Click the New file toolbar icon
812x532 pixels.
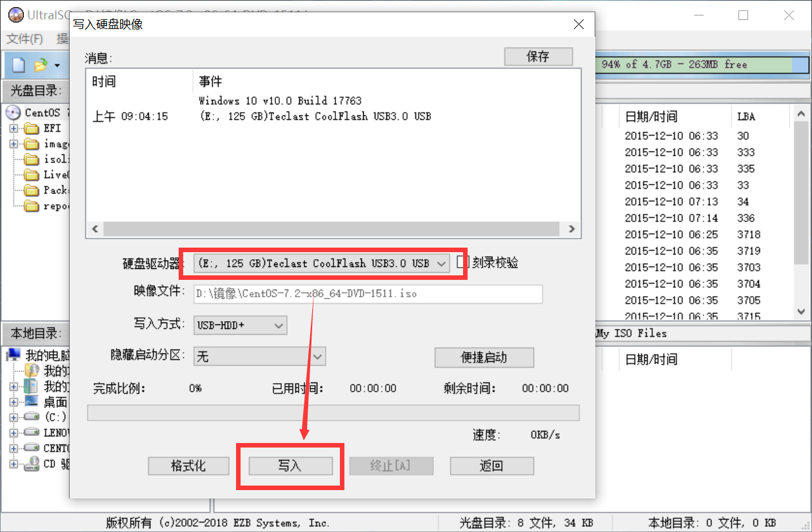(19, 64)
